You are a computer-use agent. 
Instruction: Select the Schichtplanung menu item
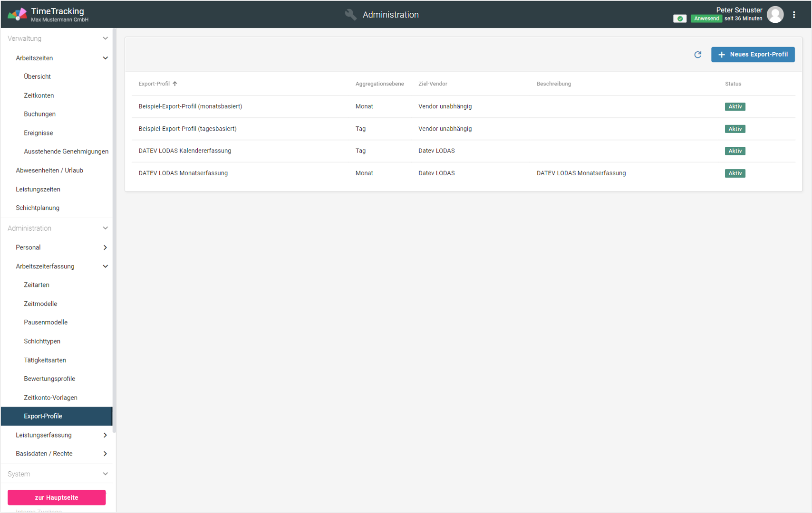pyautogui.click(x=38, y=208)
